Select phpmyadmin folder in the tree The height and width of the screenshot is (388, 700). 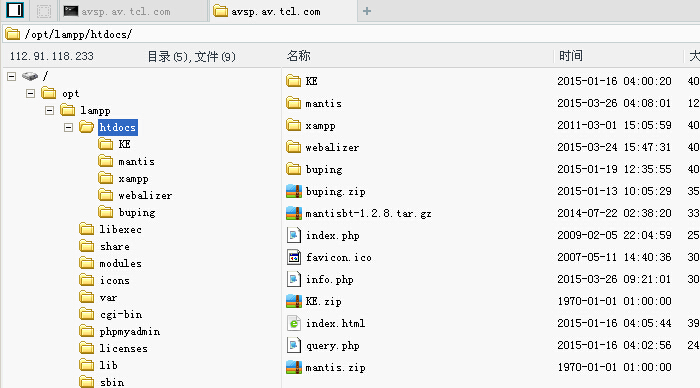(x=129, y=332)
